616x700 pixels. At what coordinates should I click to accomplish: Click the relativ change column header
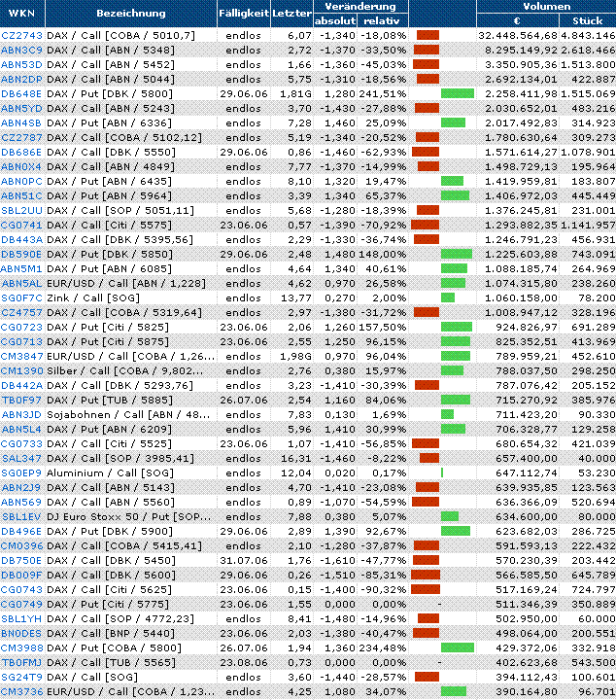[382, 20]
